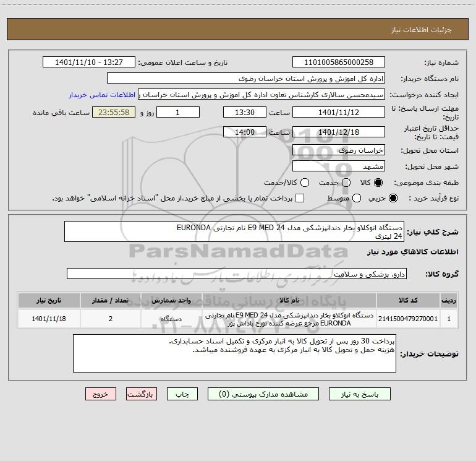
Task: Click the چاپ print button
Action: tap(182, 394)
